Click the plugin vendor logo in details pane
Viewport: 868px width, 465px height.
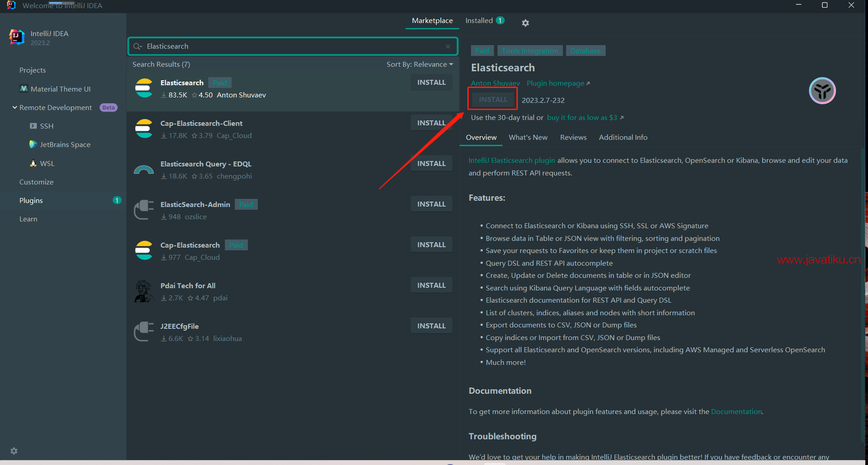pos(822,91)
